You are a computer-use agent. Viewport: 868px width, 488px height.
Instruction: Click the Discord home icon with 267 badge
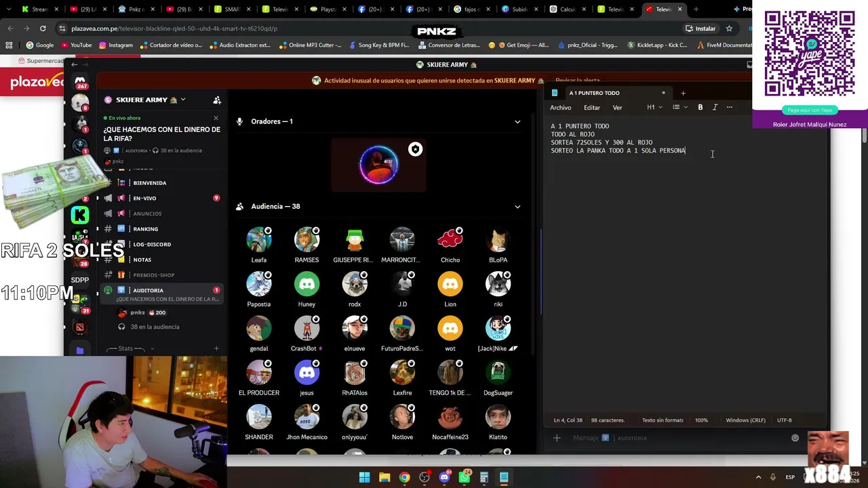[80, 81]
